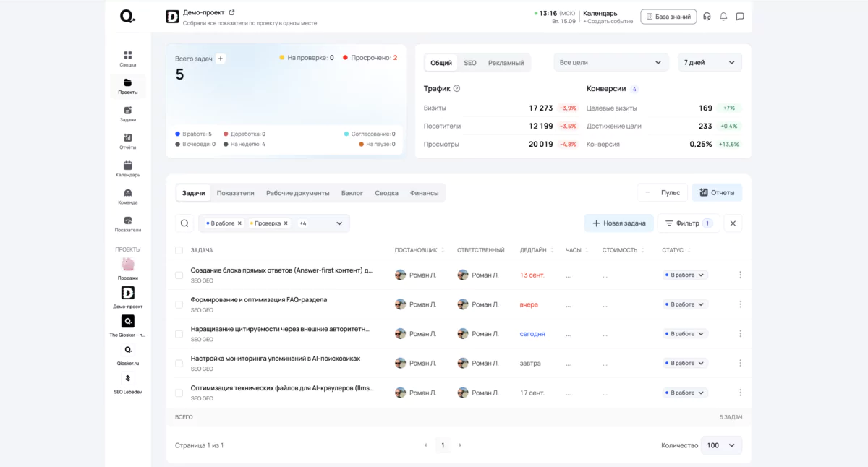
Task: Clear filters with the X button
Action: coord(733,223)
